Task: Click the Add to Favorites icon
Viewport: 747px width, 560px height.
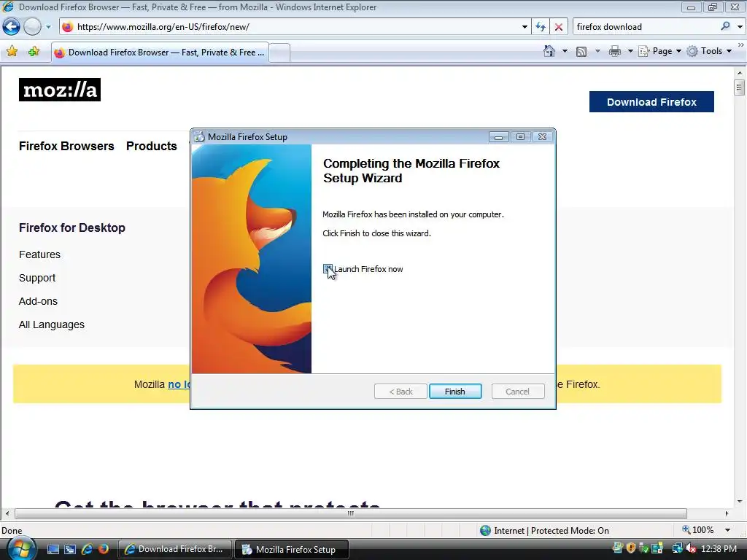Action: [34, 52]
